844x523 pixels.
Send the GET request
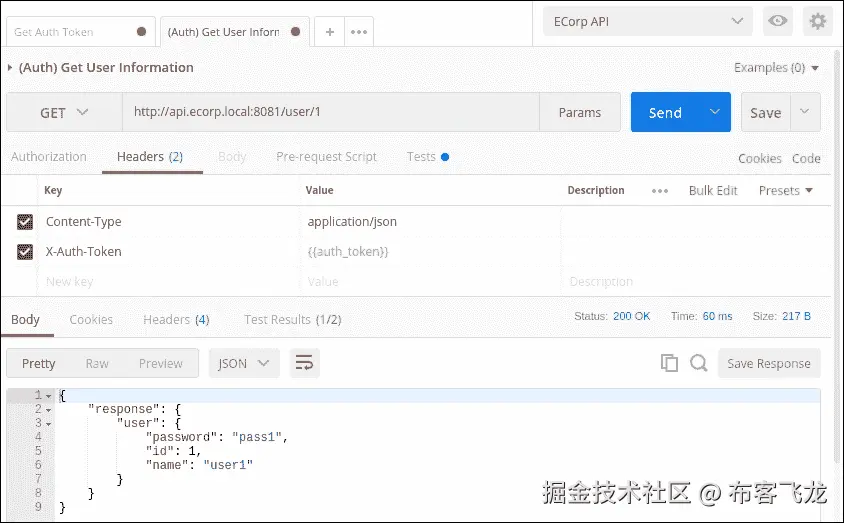(666, 112)
